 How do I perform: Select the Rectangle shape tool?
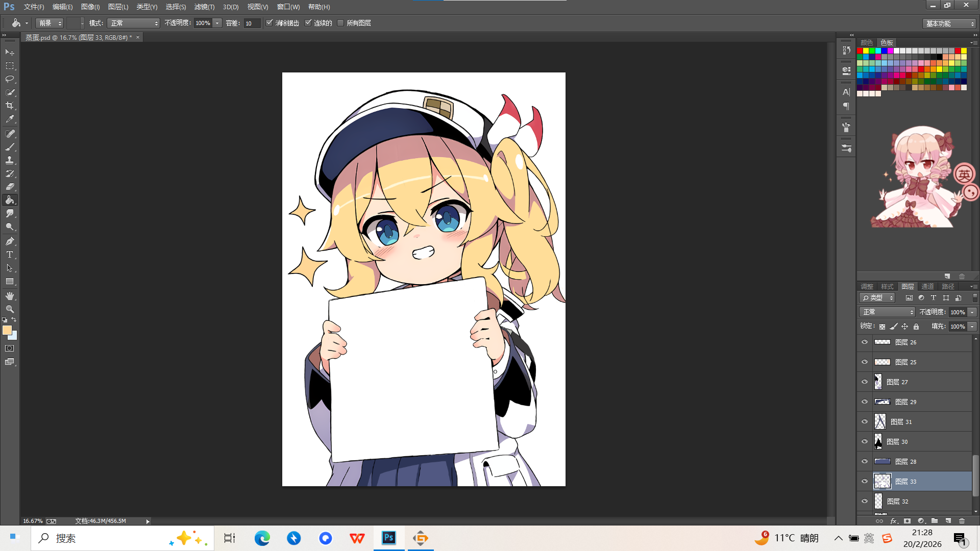10,281
